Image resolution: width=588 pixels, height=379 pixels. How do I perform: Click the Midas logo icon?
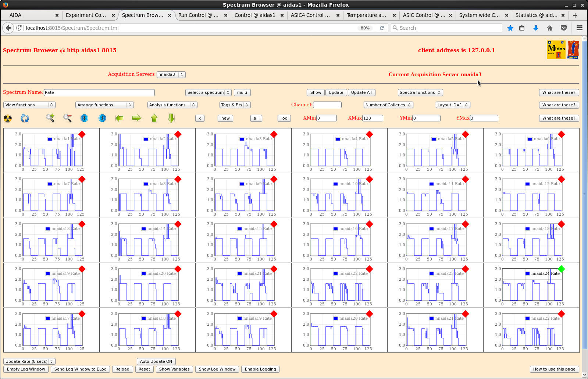(556, 50)
